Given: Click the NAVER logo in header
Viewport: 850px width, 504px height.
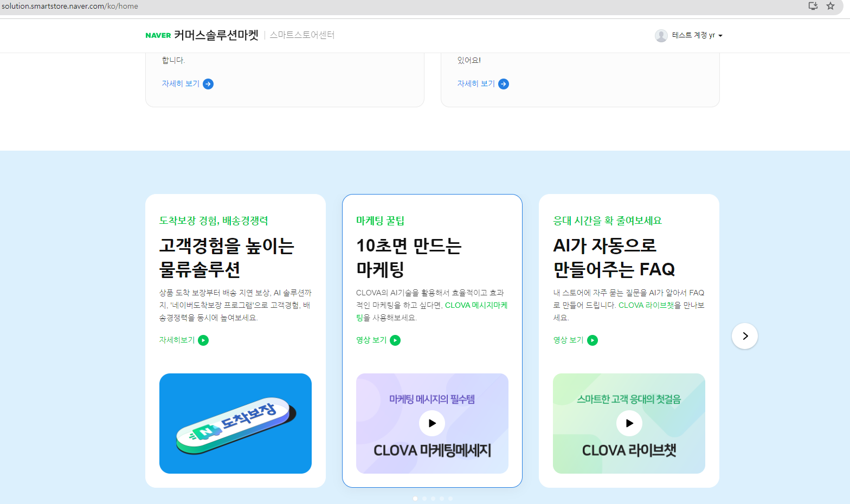Looking at the screenshot, I should pos(158,35).
